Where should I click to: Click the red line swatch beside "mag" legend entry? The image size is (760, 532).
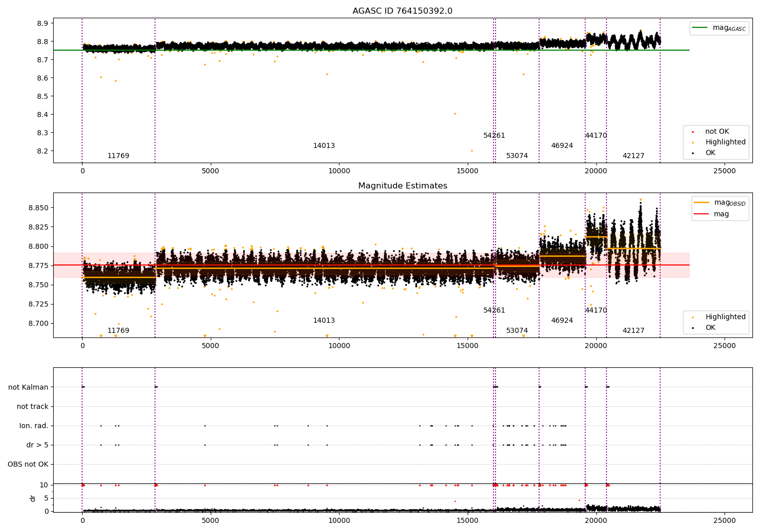pyautogui.click(x=702, y=214)
